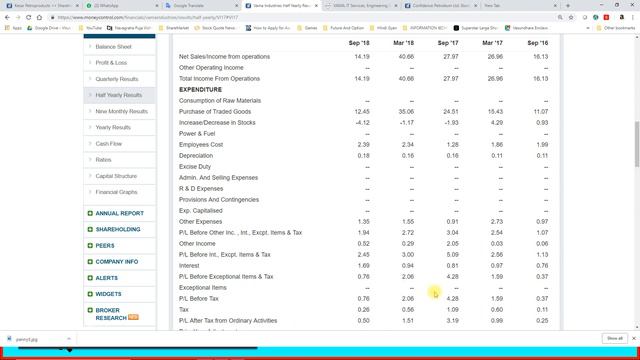Select the Purchase of Traded Goods row label
The image size is (640, 360).
tap(215, 111)
